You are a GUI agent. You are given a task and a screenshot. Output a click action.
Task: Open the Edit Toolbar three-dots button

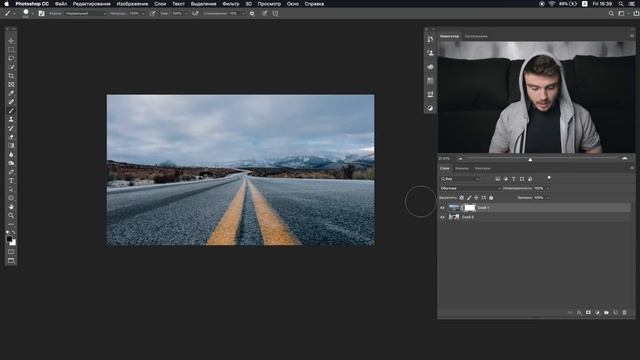coord(11,224)
